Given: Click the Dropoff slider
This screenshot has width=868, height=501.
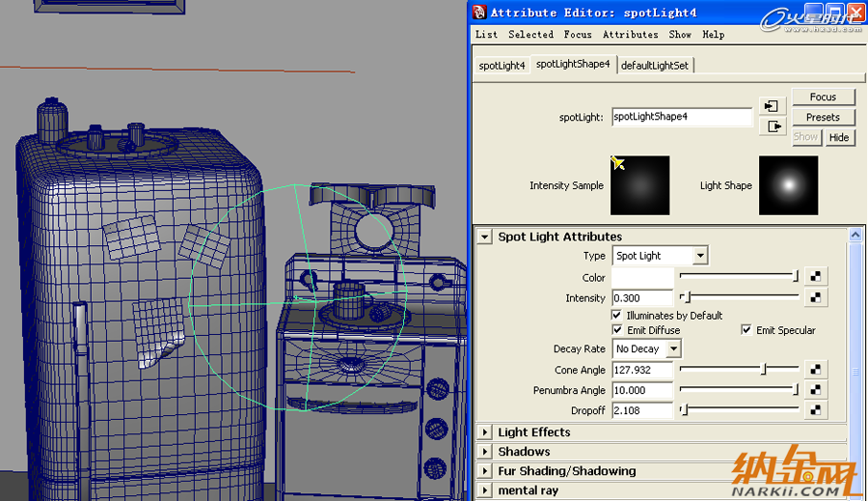Looking at the screenshot, I should (x=739, y=409).
